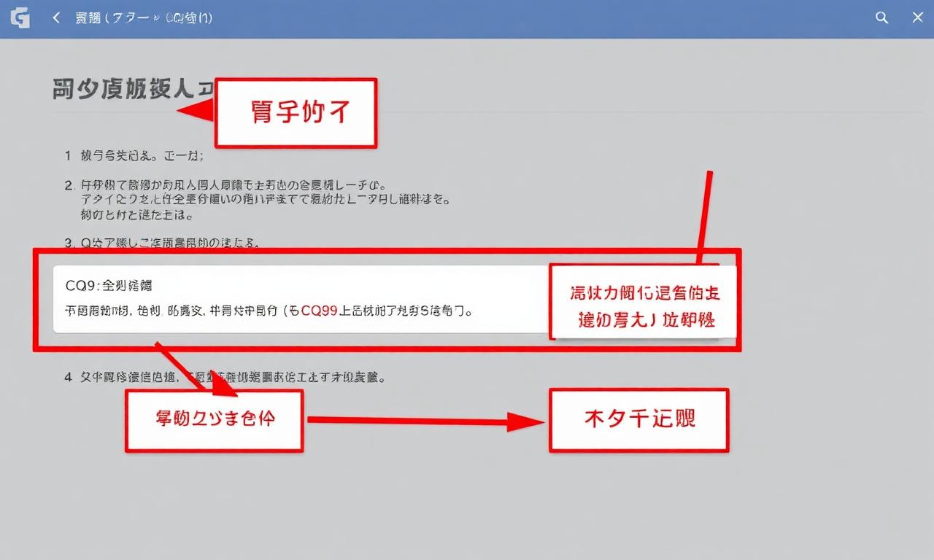Select the CQ9 card title
934x560 pixels.
(x=108, y=285)
